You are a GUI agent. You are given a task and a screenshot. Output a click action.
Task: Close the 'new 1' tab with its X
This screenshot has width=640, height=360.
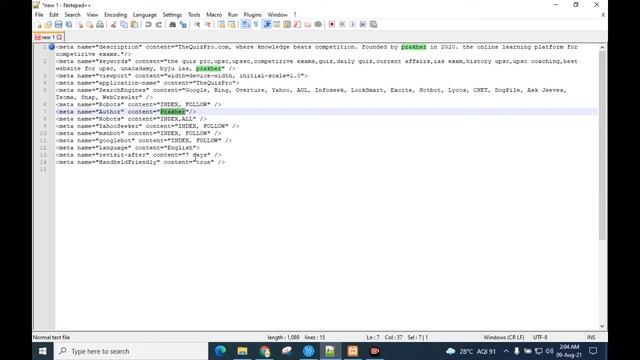pyautogui.click(x=60, y=37)
